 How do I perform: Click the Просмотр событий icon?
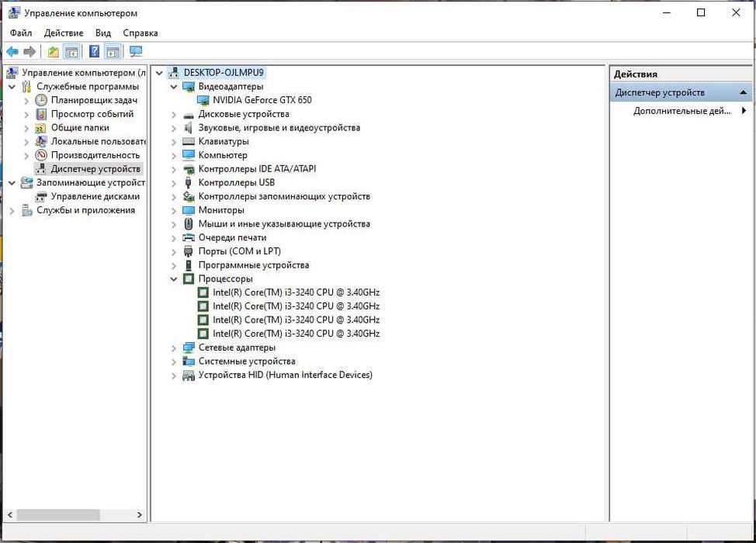tap(41, 114)
